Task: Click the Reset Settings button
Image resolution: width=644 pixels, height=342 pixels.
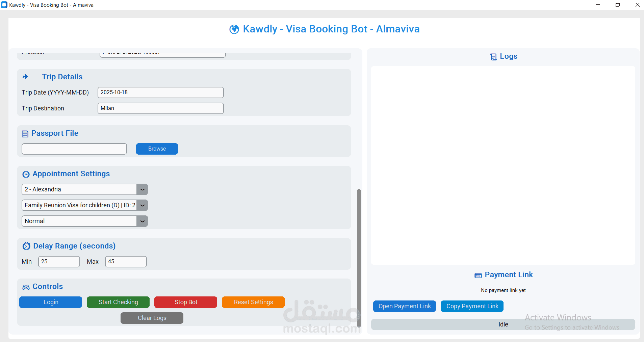Action: pos(253,302)
